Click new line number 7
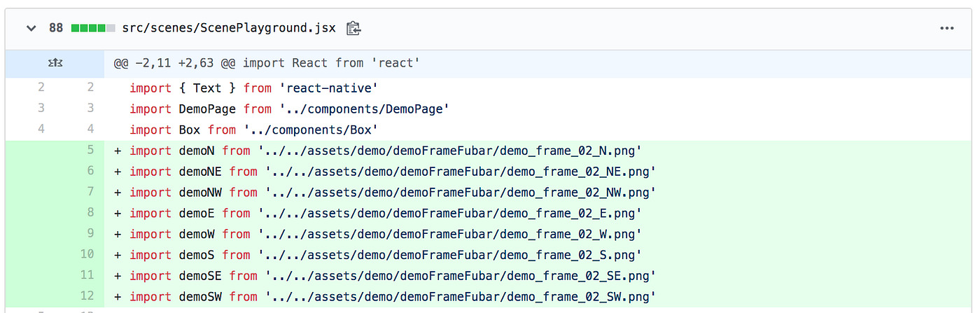 pyautogui.click(x=90, y=193)
